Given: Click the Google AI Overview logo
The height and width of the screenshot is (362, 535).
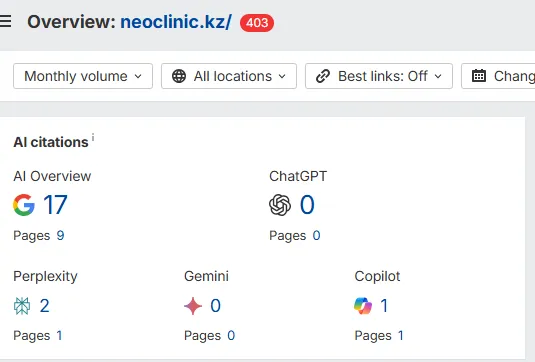Looking at the screenshot, I should [x=24, y=205].
